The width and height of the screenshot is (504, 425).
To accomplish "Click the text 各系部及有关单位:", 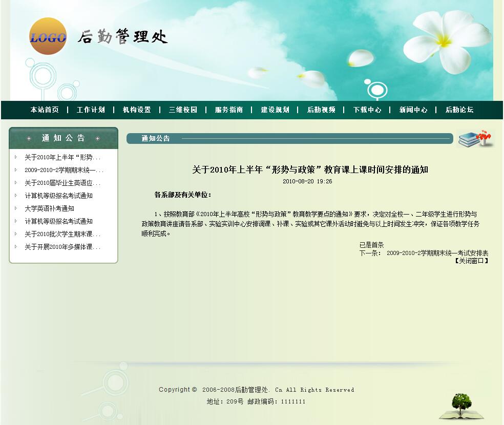I will [182, 195].
